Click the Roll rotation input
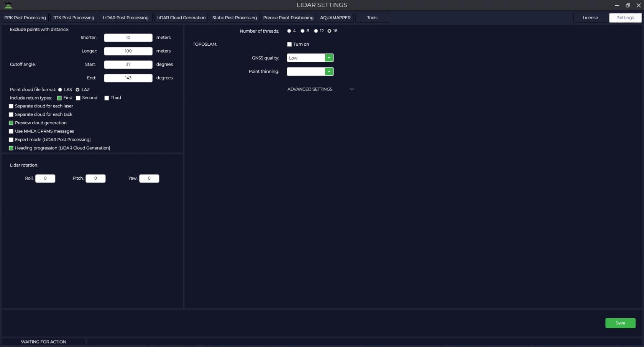Image resolution: width=644 pixels, height=347 pixels. coord(45,178)
